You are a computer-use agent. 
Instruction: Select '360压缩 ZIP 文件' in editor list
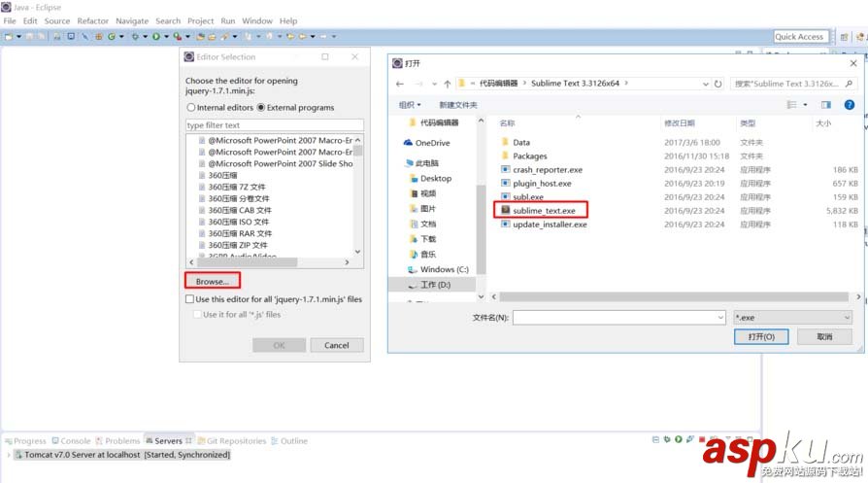tap(238, 245)
